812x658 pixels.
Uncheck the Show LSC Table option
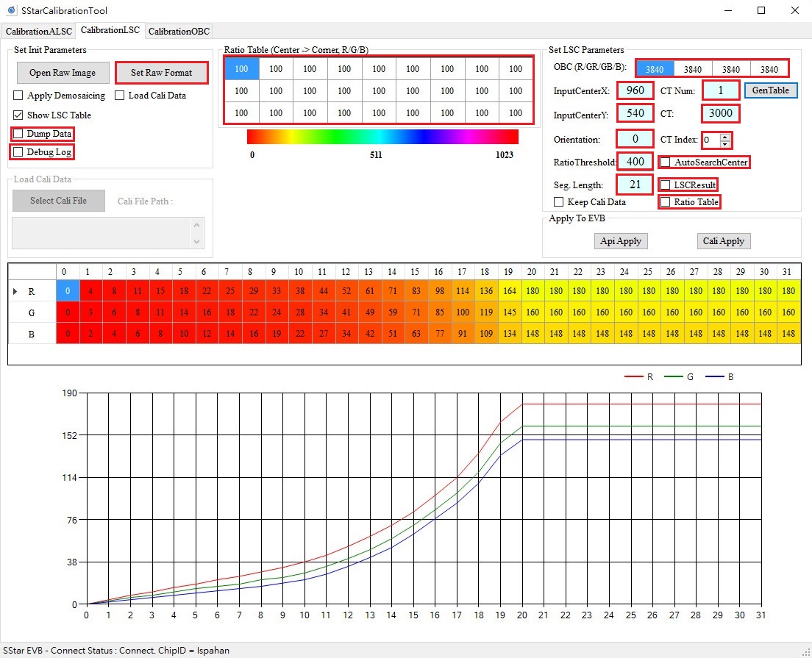tap(18, 115)
